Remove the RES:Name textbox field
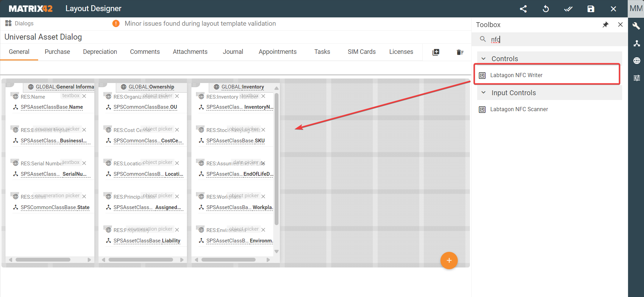This screenshot has height=297, width=644. coord(84,96)
